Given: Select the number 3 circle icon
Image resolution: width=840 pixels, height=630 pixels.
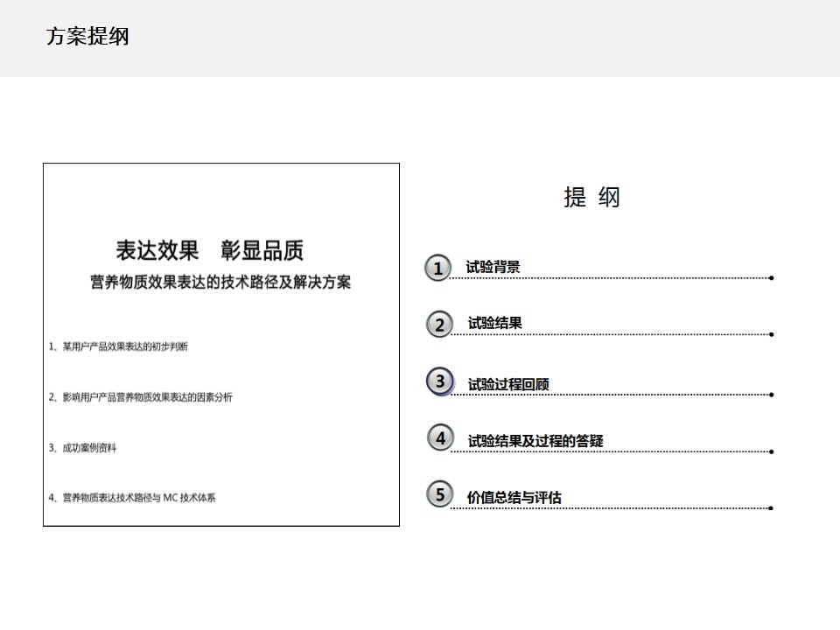Looking at the screenshot, I should coord(440,381).
